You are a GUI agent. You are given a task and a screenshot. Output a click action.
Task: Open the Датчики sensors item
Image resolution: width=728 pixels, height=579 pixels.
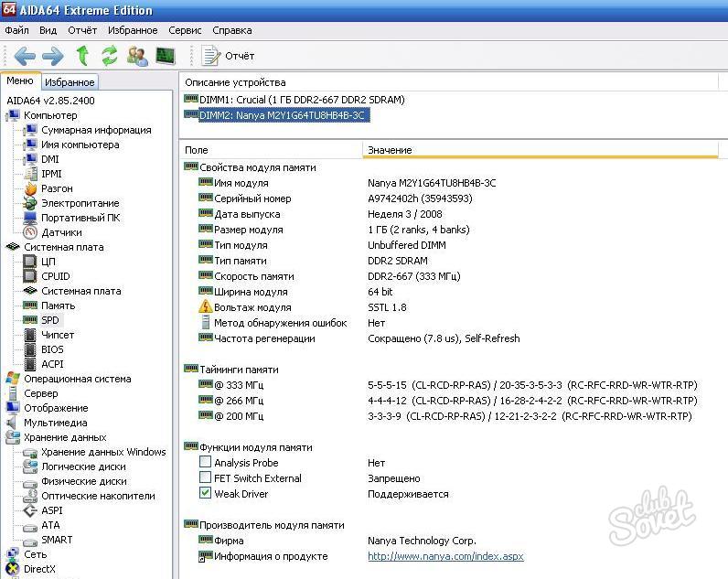click(61, 232)
